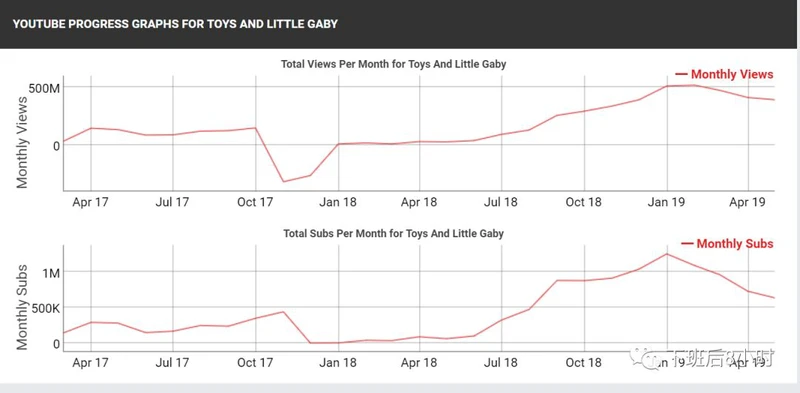Select Jan 19 peak on views chart

pyautogui.click(x=667, y=86)
